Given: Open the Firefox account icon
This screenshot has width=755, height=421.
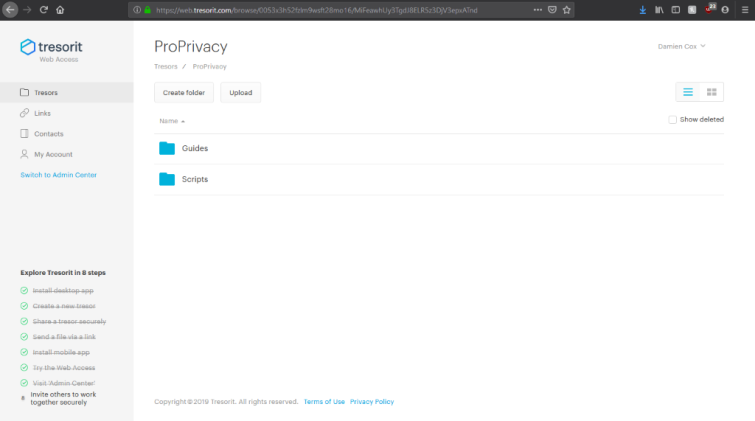Looking at the screenshot, I should (725, 10).
